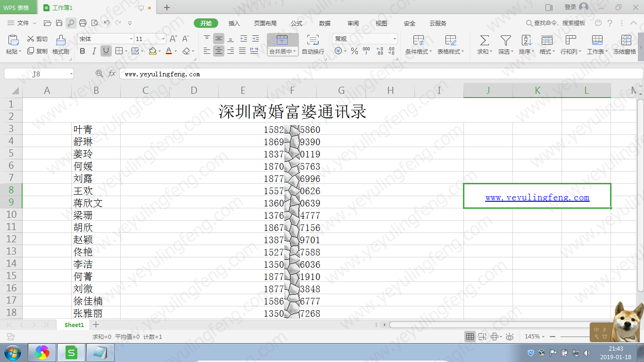Toggle bold formatting
The height and width of the screenshot is (362, 644).
click(x=83, y=51)
